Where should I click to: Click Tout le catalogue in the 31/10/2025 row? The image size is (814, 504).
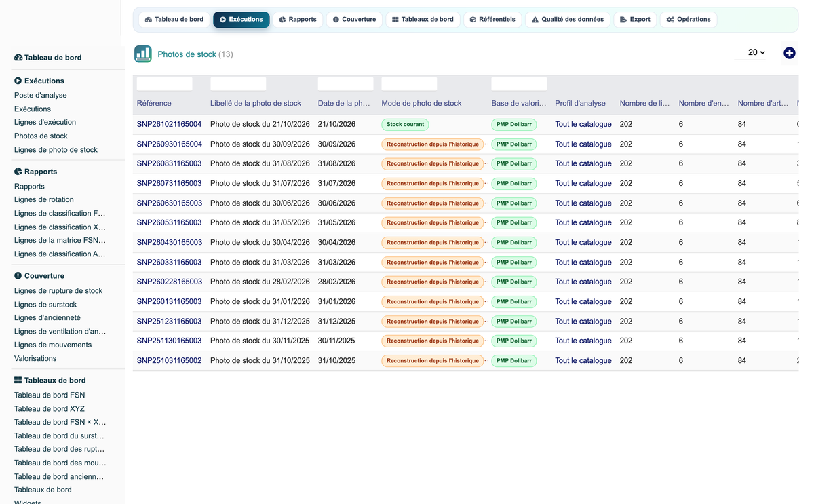(x=583, y=361)
